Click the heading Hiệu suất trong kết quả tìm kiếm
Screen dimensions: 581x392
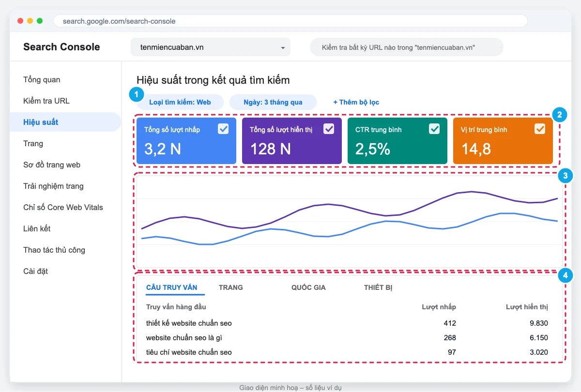(x=213, y=80)
